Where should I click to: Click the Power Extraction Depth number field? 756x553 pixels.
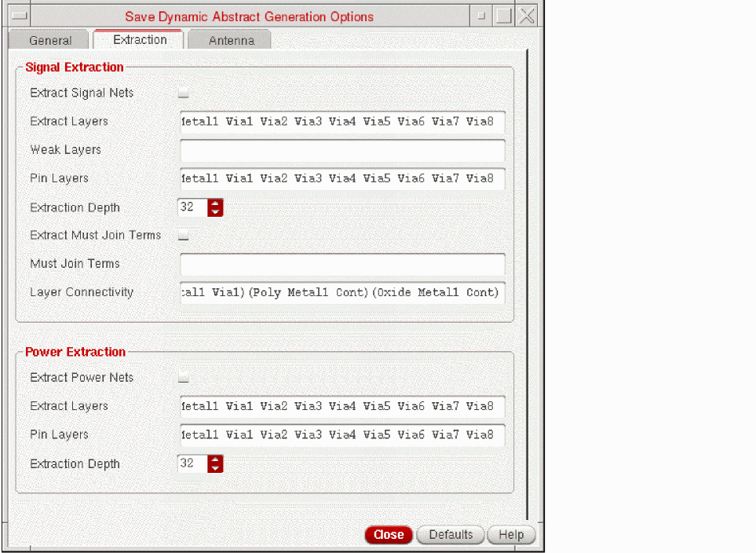click(193, 463)
